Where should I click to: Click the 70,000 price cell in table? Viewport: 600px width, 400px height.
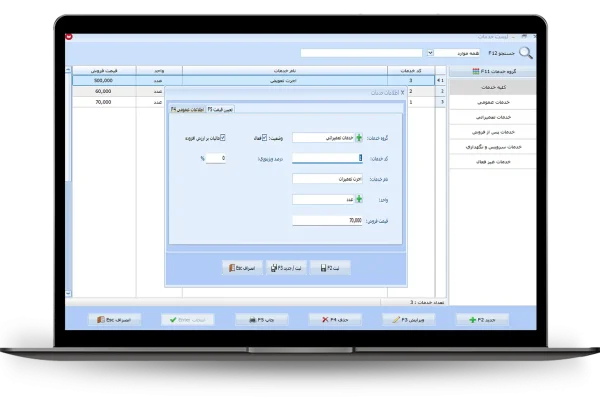pos(104,102)
